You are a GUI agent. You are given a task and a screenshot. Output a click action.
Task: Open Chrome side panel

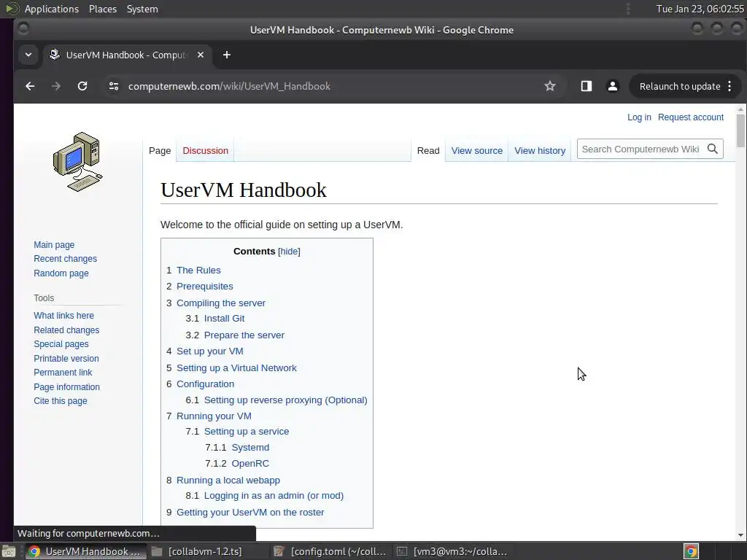[x=587, y=86]
